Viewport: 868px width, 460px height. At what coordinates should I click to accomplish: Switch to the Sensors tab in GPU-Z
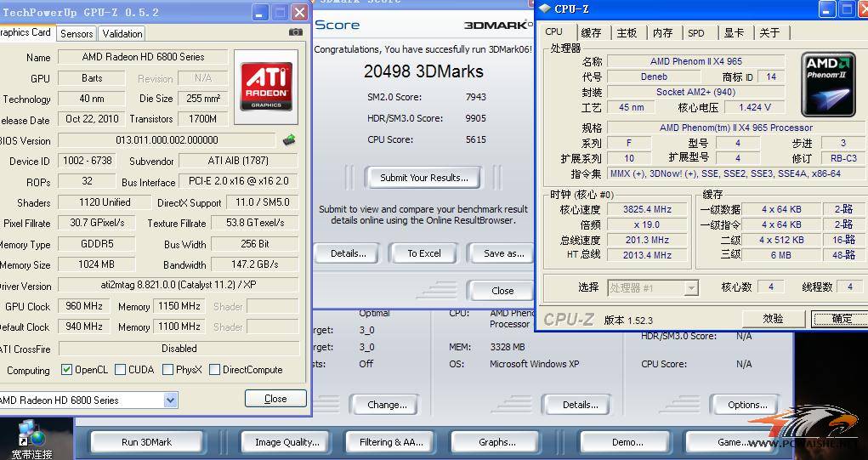click(77, 34)
